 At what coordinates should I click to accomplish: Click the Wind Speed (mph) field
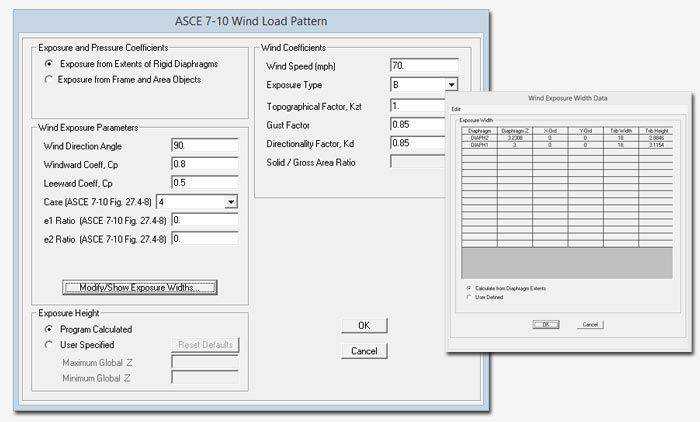tap(424, 65)
